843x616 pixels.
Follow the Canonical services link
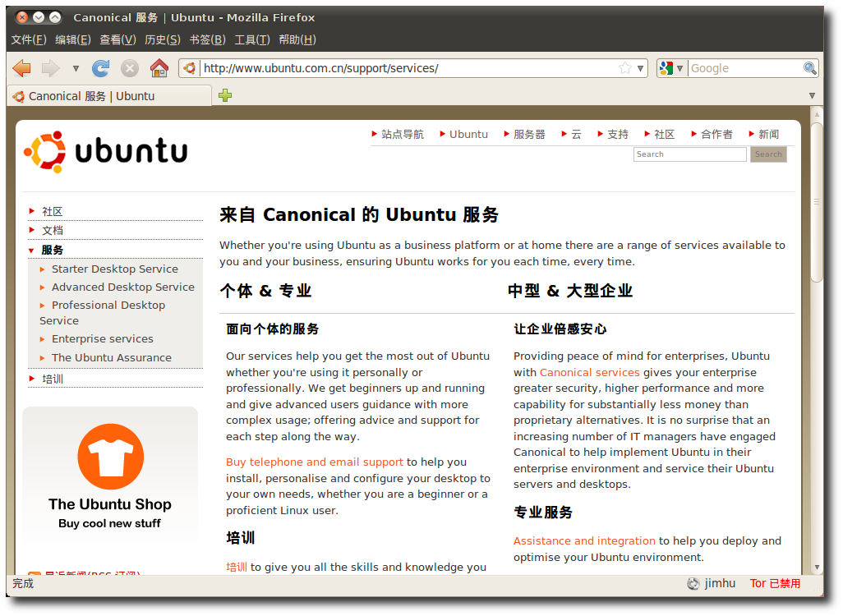pos(589,373)
